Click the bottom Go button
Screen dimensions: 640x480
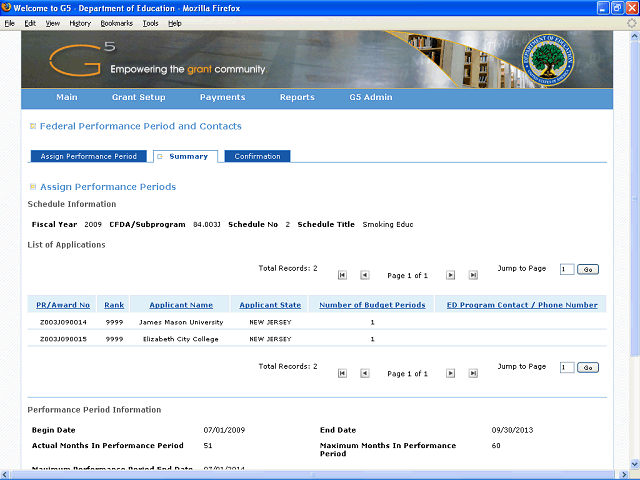(588, 367)
